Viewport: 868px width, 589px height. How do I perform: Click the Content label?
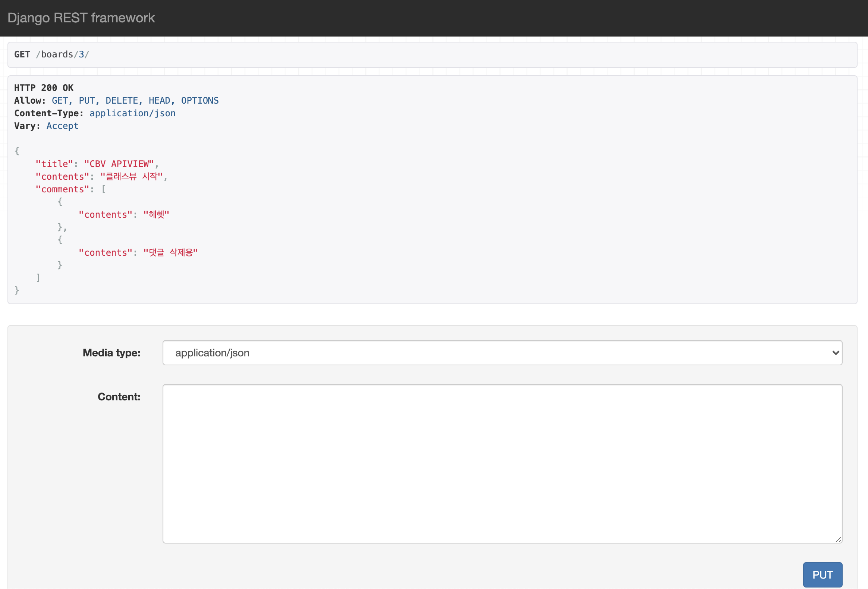click(x=119, y=397)
